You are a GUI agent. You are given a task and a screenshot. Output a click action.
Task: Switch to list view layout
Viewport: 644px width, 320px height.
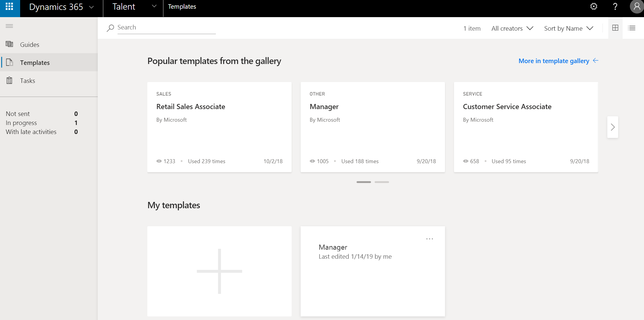[632, 28]
